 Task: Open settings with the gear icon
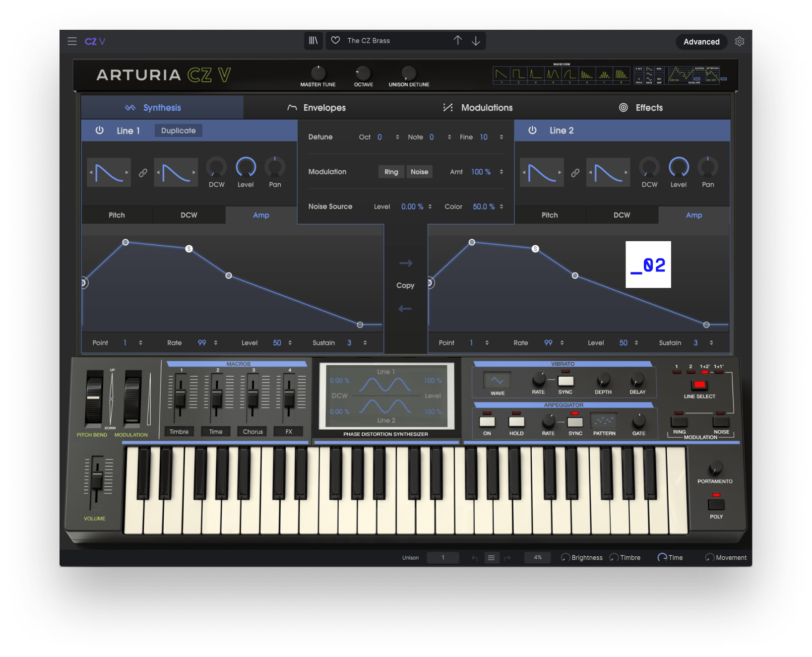tap(739, 42)
